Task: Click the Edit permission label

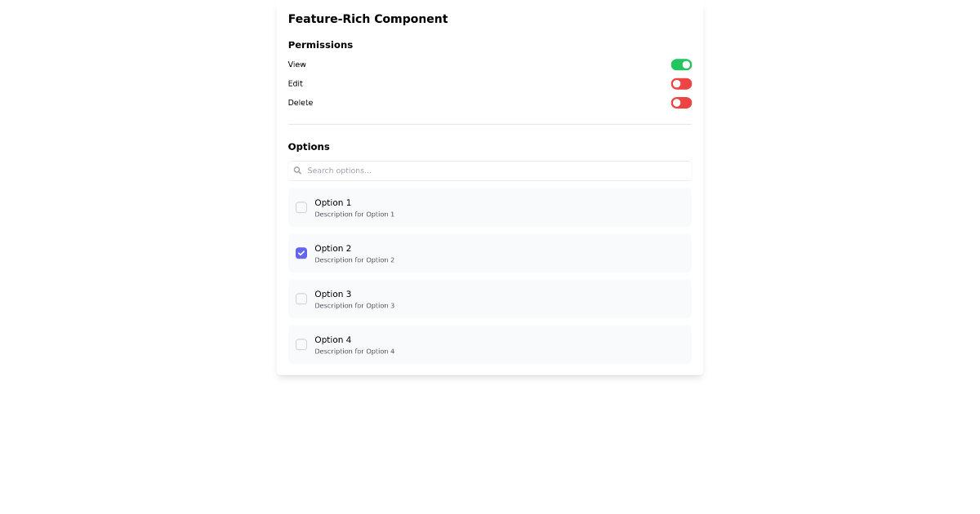Action: coord(295,83)
